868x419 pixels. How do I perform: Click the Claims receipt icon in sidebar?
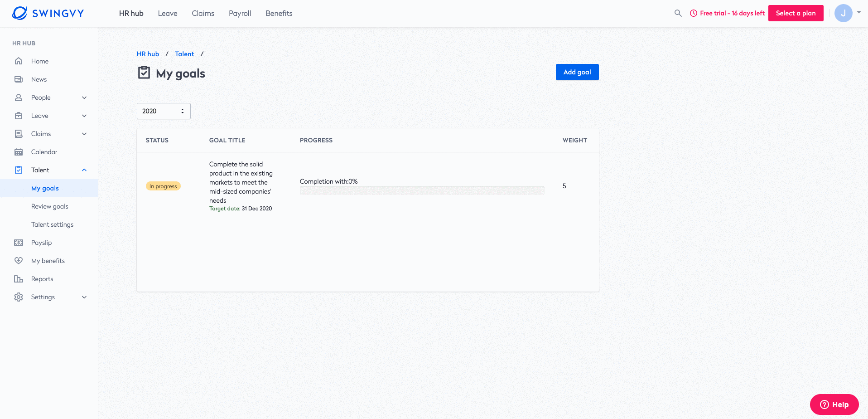click(19, 134)
